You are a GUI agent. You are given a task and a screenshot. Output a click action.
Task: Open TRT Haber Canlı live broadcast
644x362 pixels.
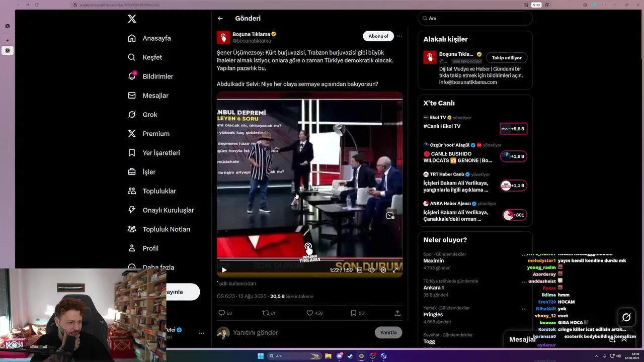[x=456, y=186]
